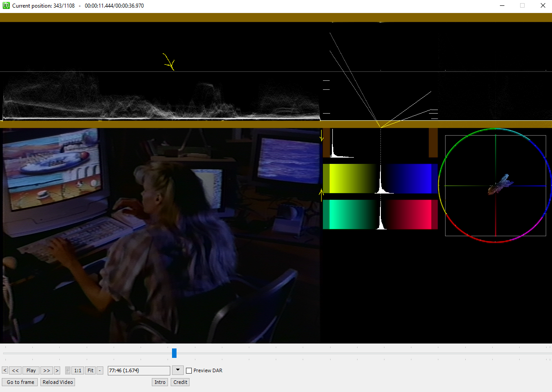This screenshot has height=392, width=552.
Task: Jump forward using the >> button
Action: click(47, 370)
